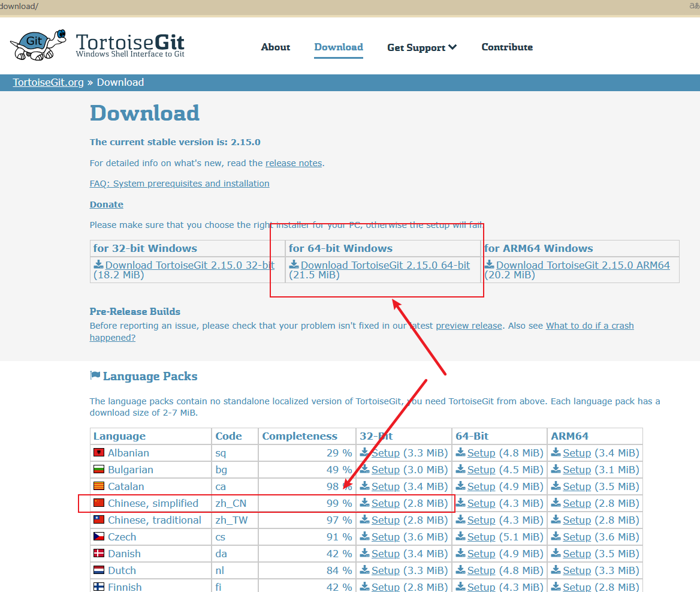
Task: Click the Chinese simplified flag icon
Action: [x=99, y=503]
